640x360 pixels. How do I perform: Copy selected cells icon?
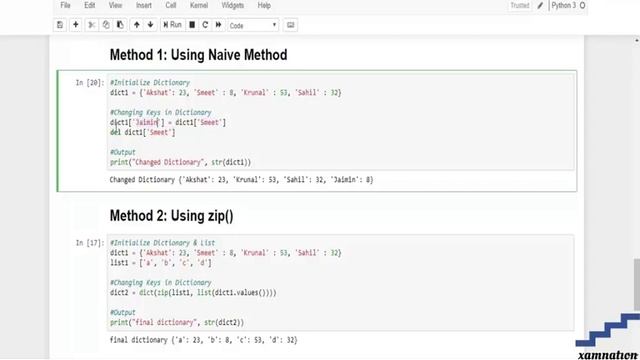[106, 25]
